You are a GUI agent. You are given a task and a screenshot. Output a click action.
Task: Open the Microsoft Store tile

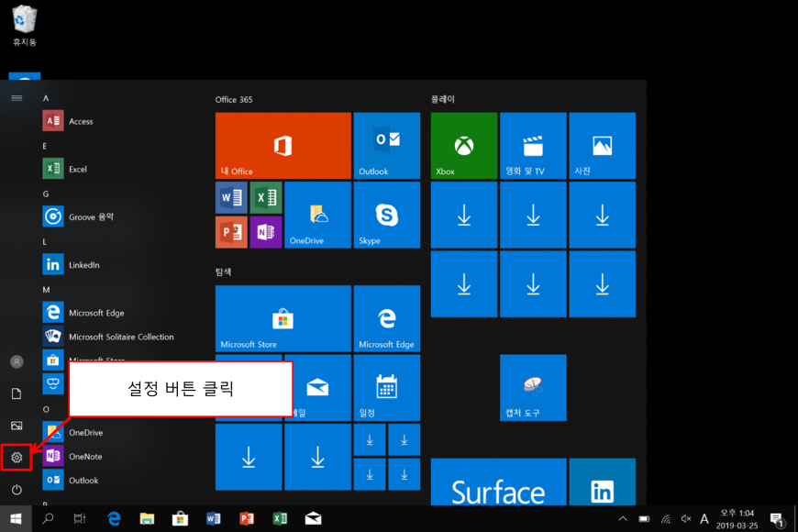point(283,318)
